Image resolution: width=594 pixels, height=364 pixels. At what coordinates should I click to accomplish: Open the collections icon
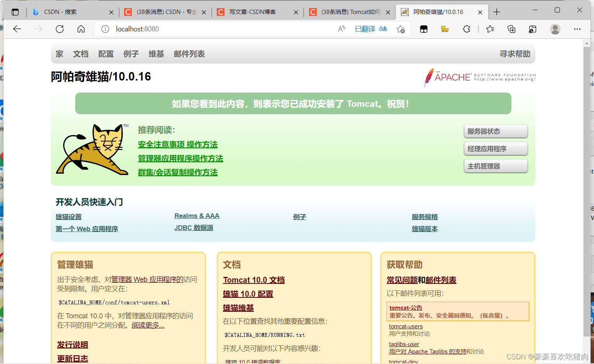[511, 29]
